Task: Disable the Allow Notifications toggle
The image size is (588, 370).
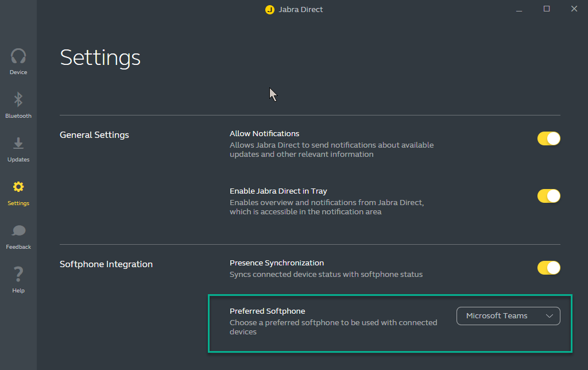Action: coord(548,138)
